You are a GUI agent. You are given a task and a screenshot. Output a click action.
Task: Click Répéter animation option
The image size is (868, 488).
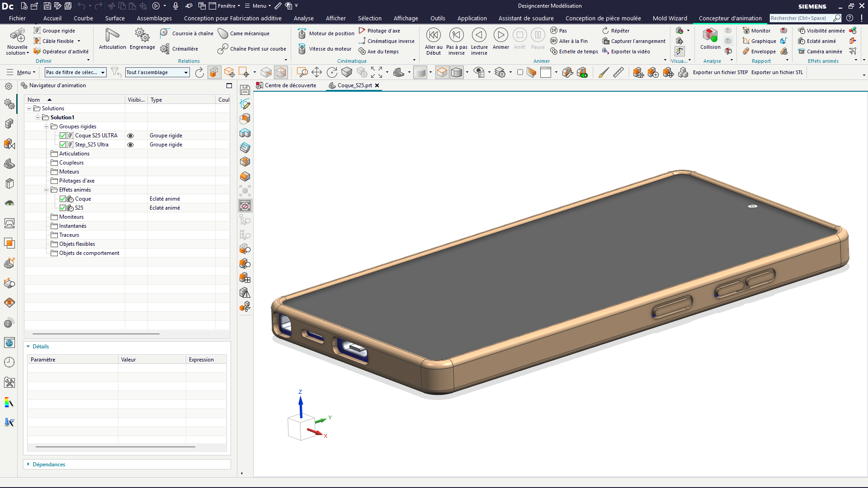[x=616, y=31]
